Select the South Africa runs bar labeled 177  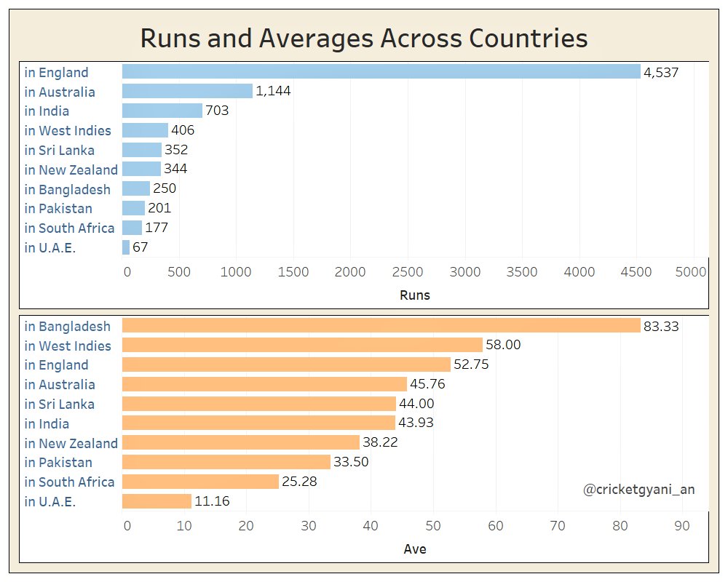pos(131,227)
